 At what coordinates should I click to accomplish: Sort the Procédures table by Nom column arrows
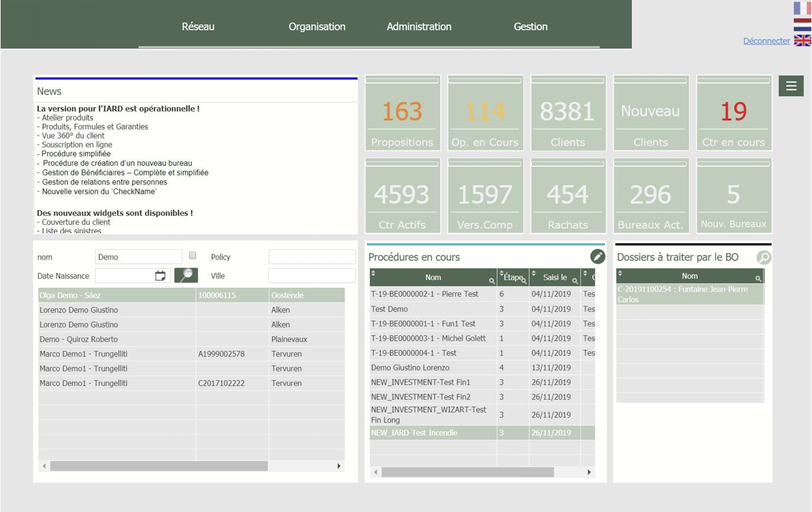373,273
